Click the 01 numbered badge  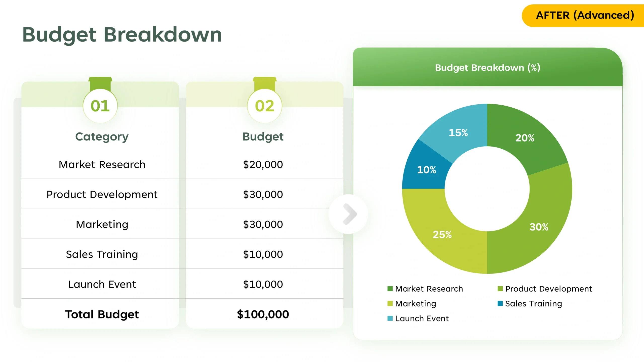100,106
